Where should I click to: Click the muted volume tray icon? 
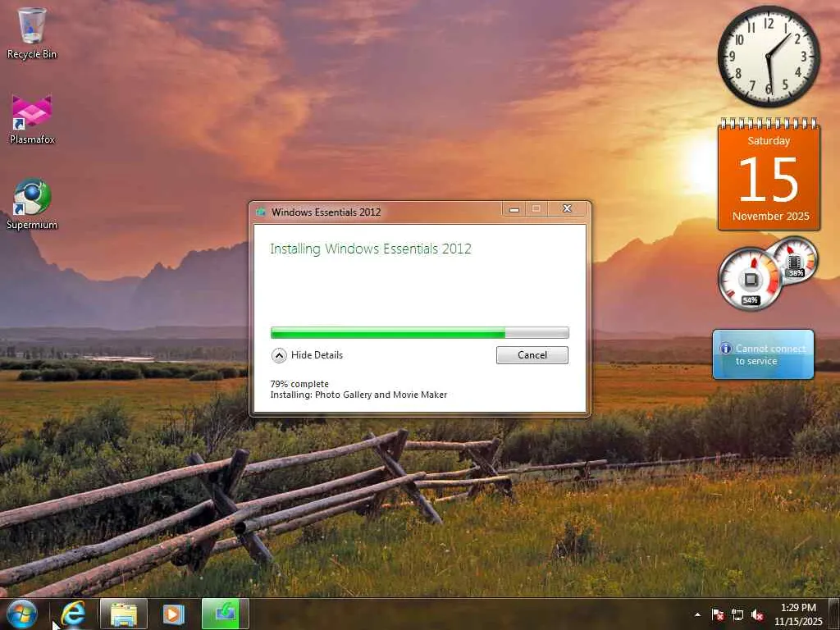(x=757, y=615)
